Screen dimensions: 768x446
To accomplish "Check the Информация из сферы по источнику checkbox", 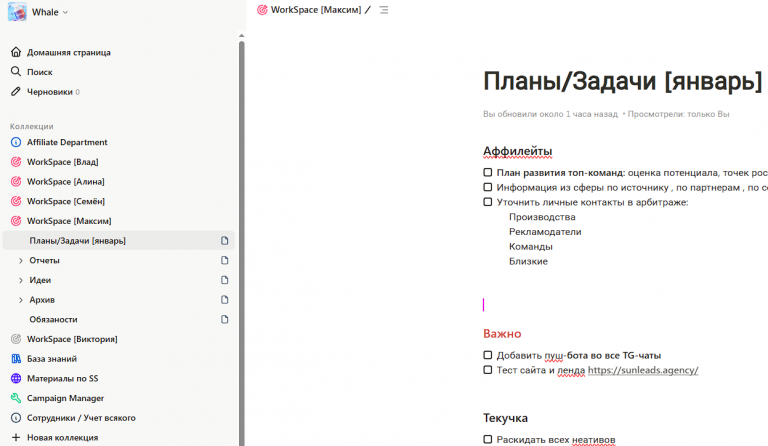I will point(487,187).
